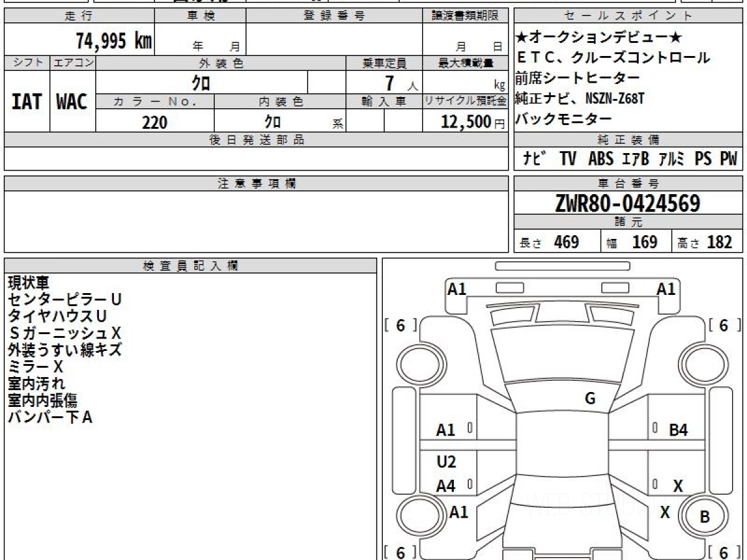Click the empty 注意事項欄 notes field

point(255,221)
